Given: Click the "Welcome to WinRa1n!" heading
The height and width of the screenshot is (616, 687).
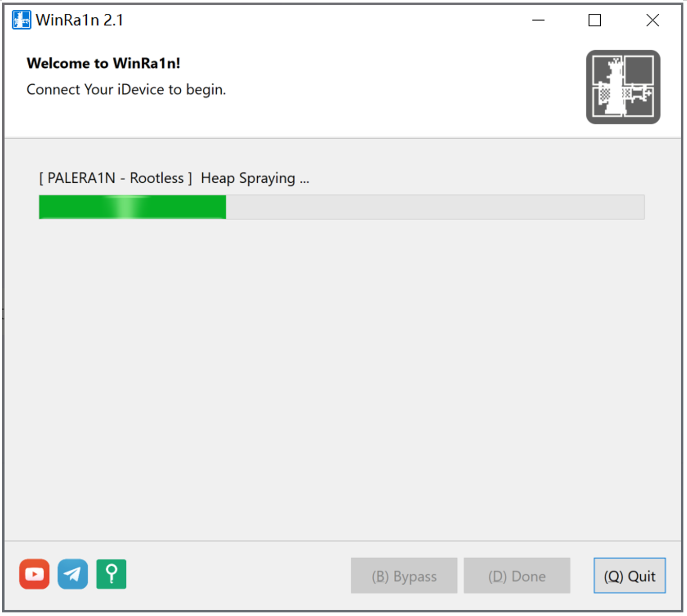Looking at the screenshot, I should (104, 63).
